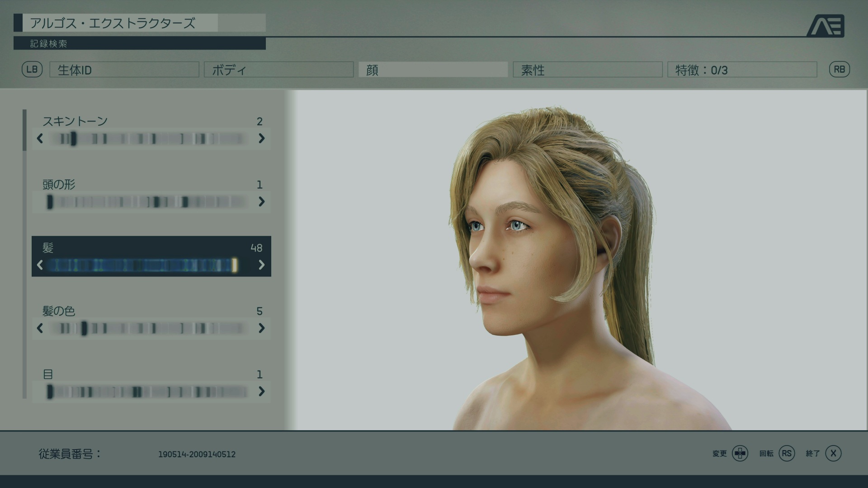Click the LB bumper icon
Viewport: 868px width, 488px height.
coord(32,70)
